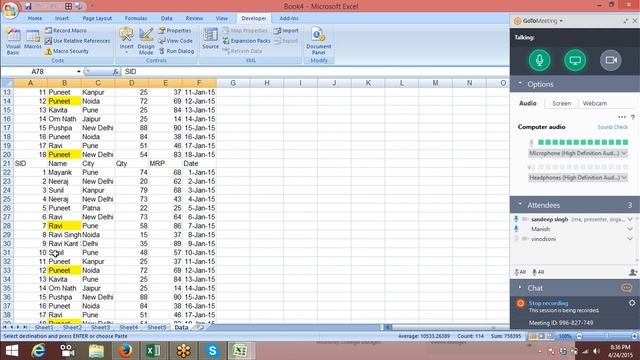Expand Manish attendee options
The height and width of the screenshot is (360, 640).
click(x=630, y=229)
